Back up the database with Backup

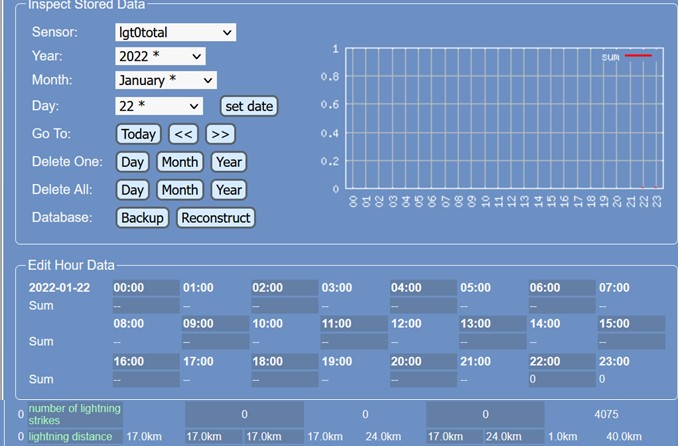tap(142, 218)
